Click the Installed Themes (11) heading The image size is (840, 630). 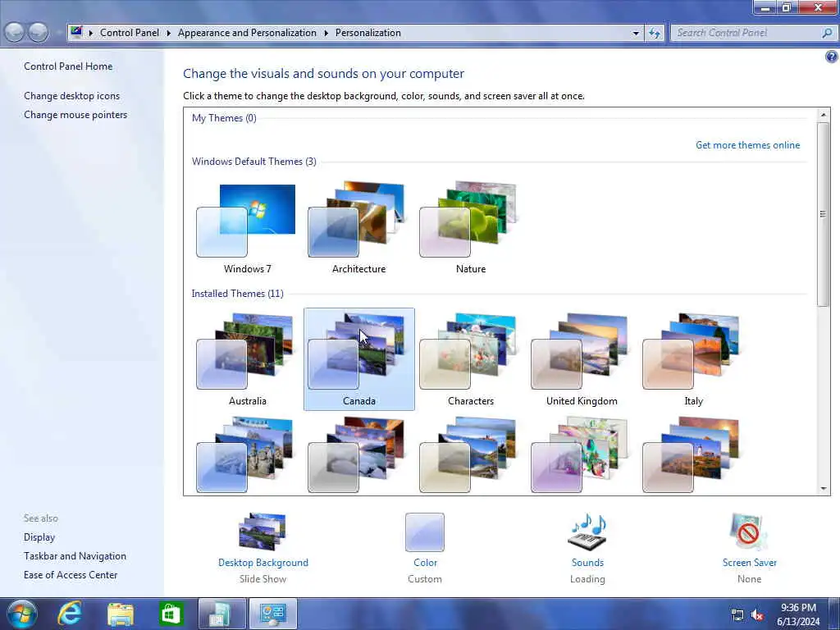237,294
